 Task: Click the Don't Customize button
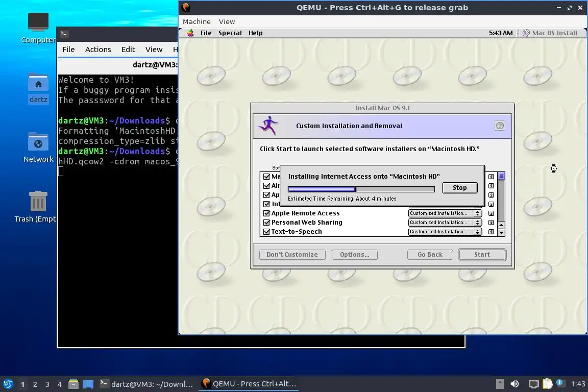(x=292, y=254)
